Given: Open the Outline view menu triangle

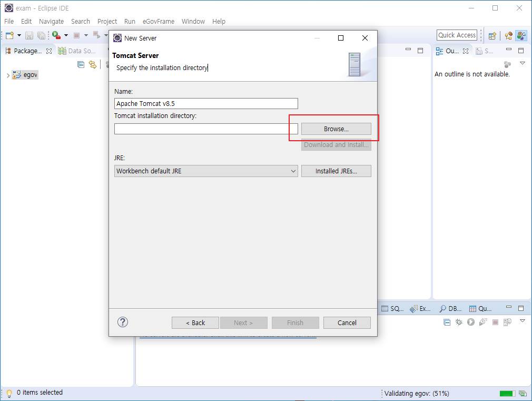Looking at the screenshot, I should pyautogui.click(x=523, y=63).
